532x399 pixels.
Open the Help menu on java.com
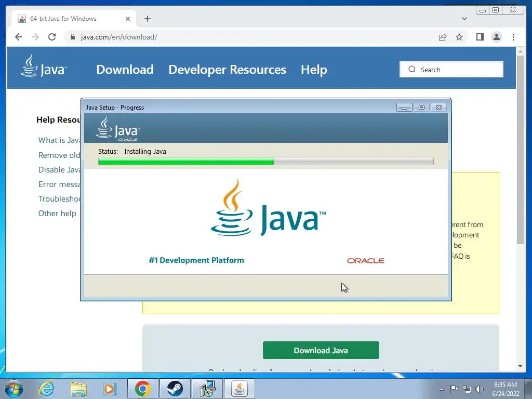[314, 69]
